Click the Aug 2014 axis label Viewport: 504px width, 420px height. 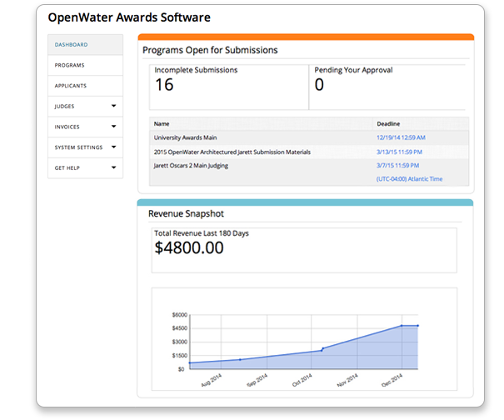tap(211, 380)
